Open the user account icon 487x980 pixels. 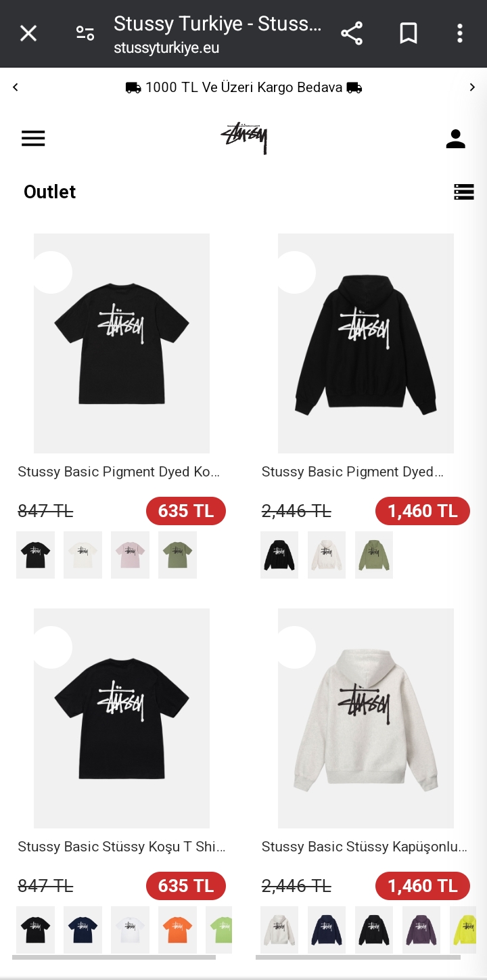point(456,139)
